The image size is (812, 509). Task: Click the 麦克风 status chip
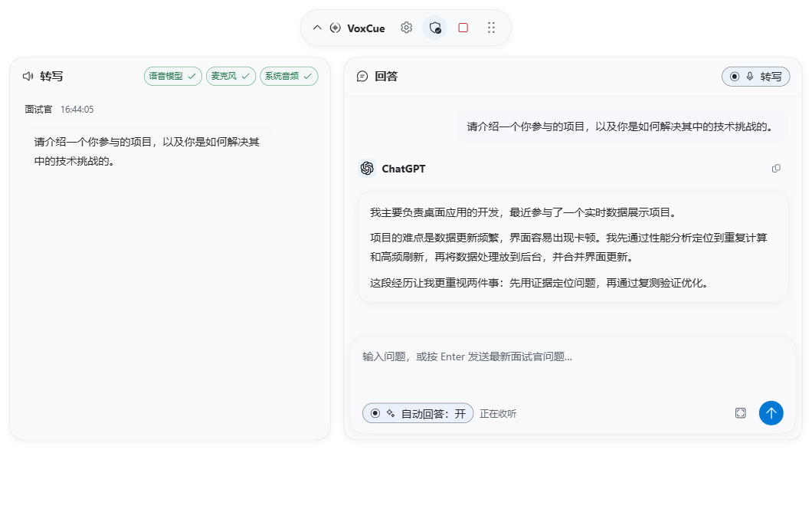point(231,76)
